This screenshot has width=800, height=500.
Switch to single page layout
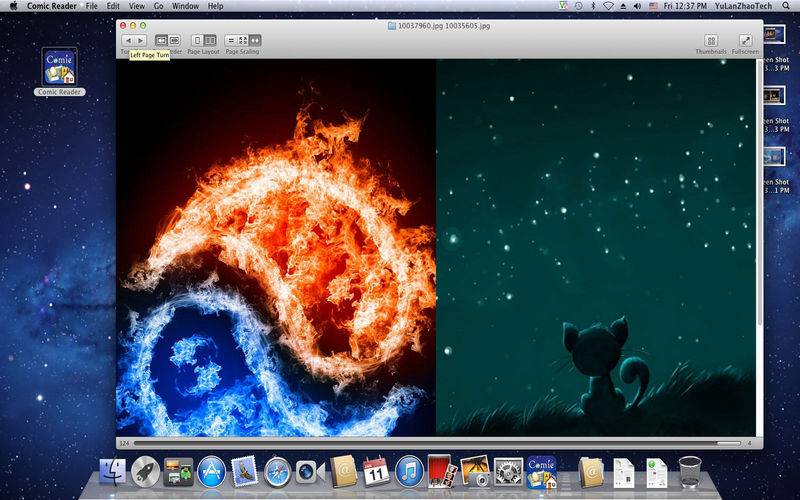tap(197, 40)
